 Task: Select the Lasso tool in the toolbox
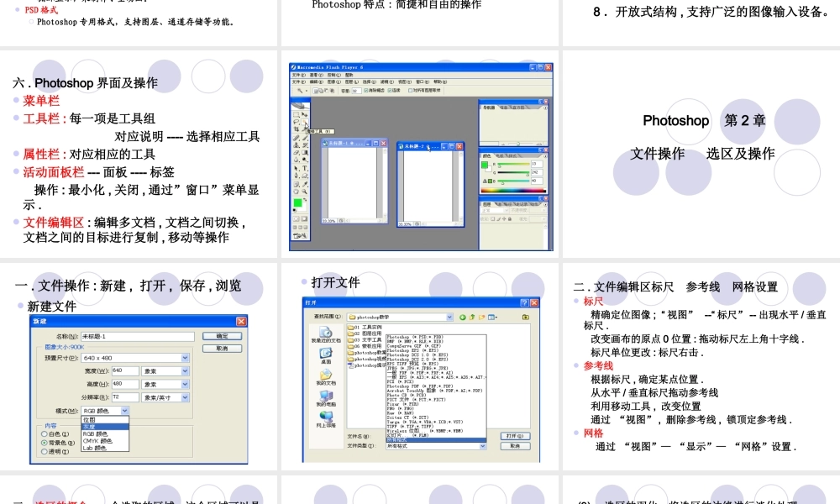tap(296, 122)
